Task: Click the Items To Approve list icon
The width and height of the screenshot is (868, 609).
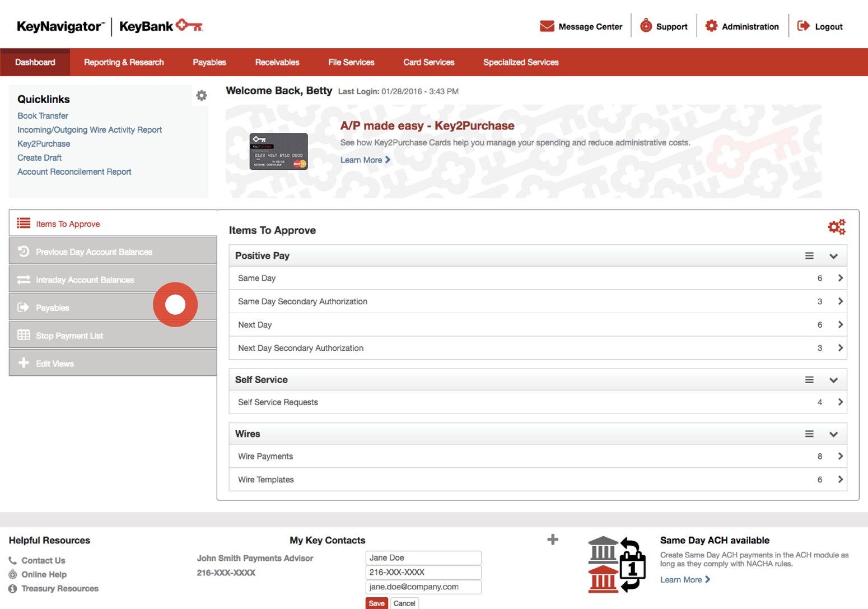Action: (x=24, y=224)
